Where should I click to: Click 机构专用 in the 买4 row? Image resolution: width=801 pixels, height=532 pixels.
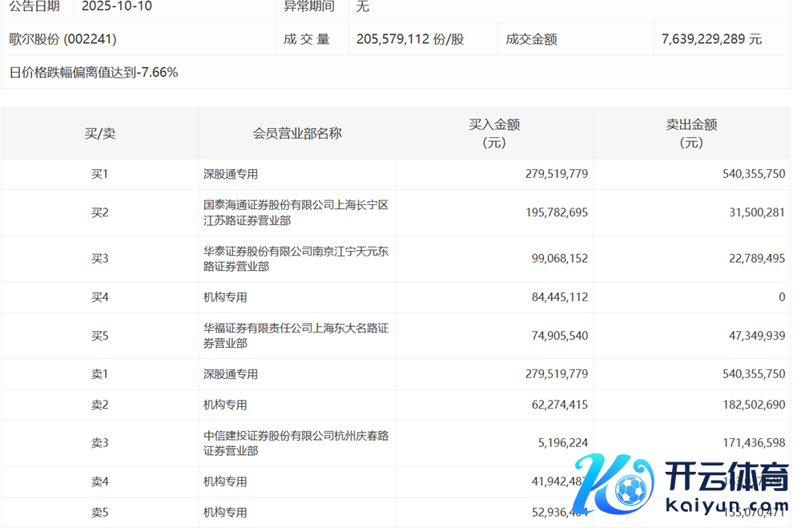click(225, 297)
